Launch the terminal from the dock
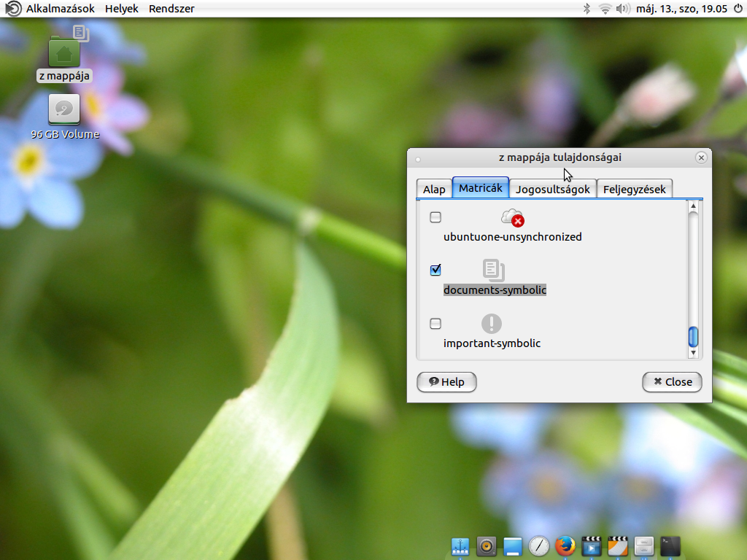Screen dimensions: 747x560 [x=670, y=546]
